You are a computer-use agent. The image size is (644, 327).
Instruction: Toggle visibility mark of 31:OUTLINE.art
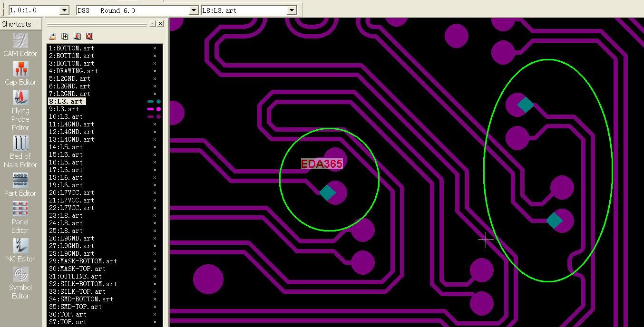coord(155,276)
